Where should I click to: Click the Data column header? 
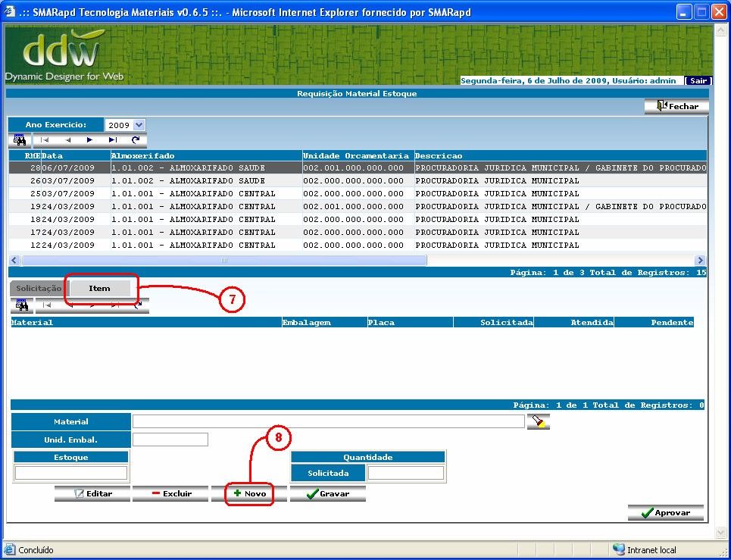coord(76,156)
